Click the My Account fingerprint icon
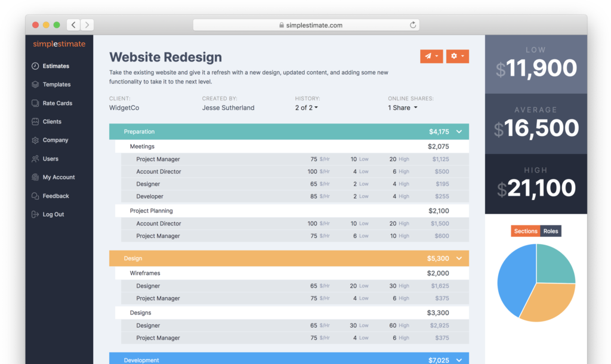Screen dimensions: 611x364 tap(35, 177)
